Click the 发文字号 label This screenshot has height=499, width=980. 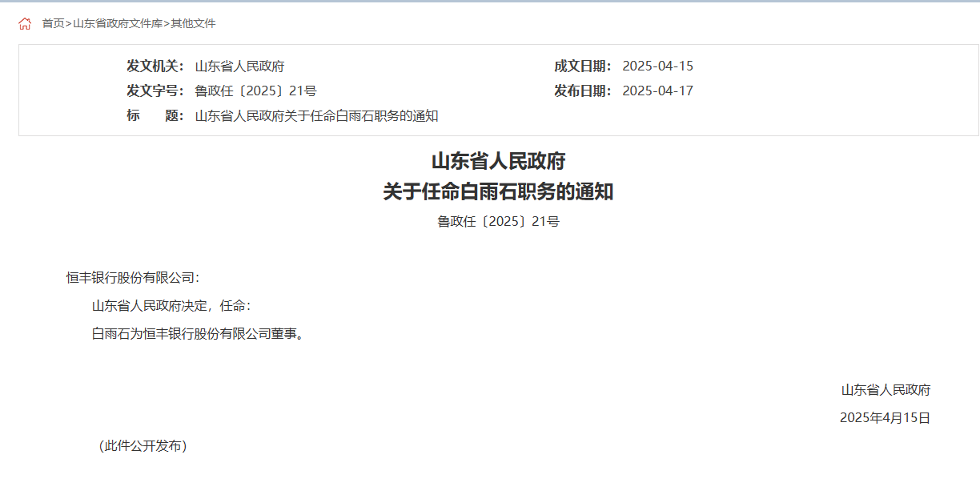pos(155,91)
